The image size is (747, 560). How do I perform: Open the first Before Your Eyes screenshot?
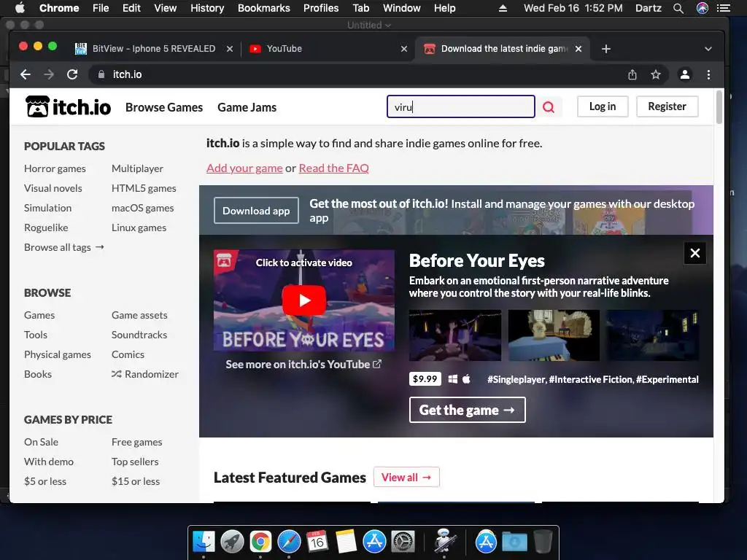coord(455,335)
